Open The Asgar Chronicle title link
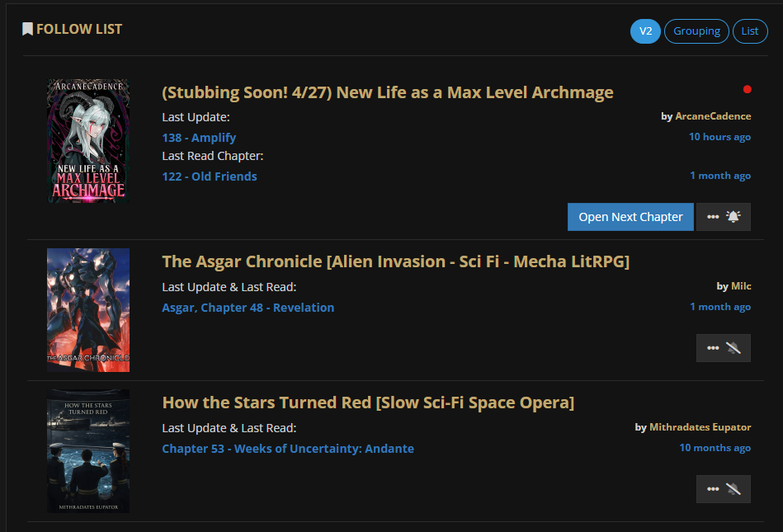 click(x=395, y=261)
